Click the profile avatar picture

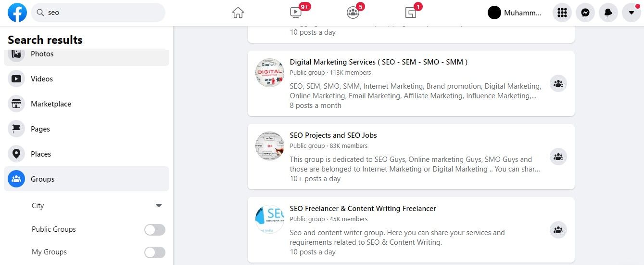click(494, 13)
